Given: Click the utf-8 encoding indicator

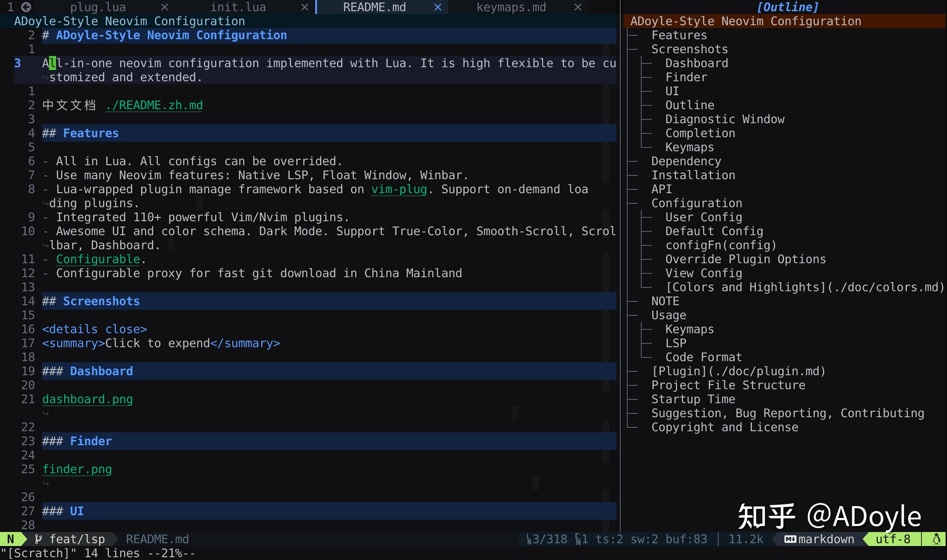Looking at the screenshot, I should [x=893, y=539].
